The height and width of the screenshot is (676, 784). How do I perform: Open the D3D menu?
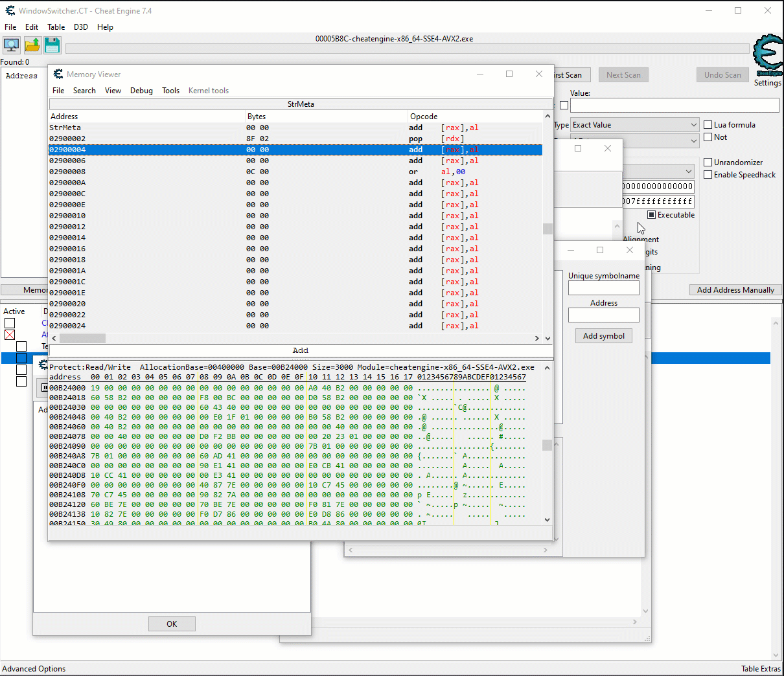click(x=81, y=27)
